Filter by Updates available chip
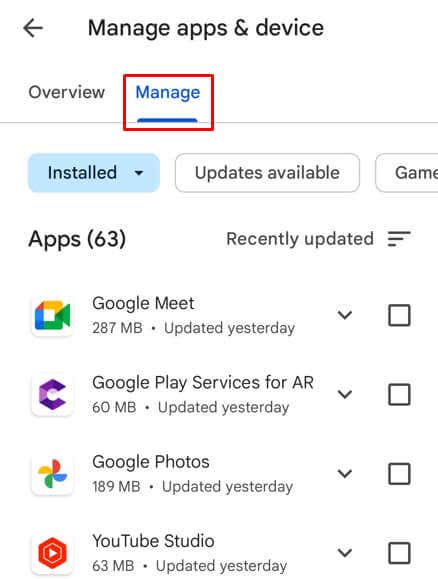The image size is (438, 579). 267,173
